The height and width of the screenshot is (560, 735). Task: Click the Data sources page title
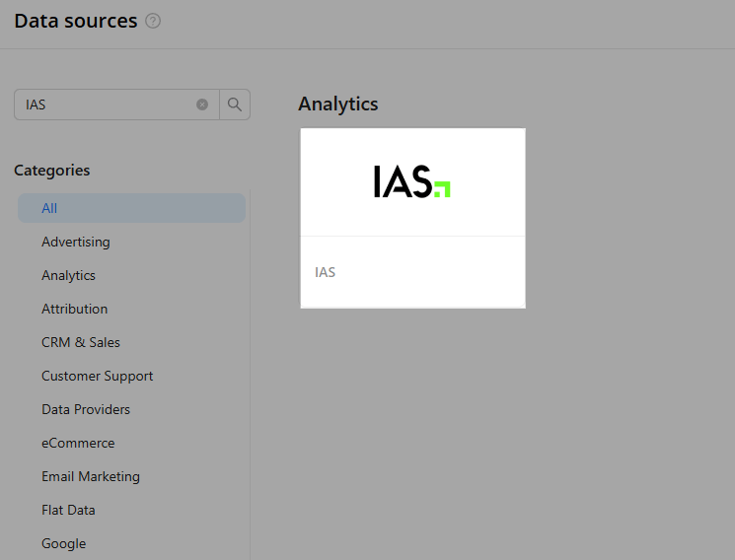pos(75,21)
